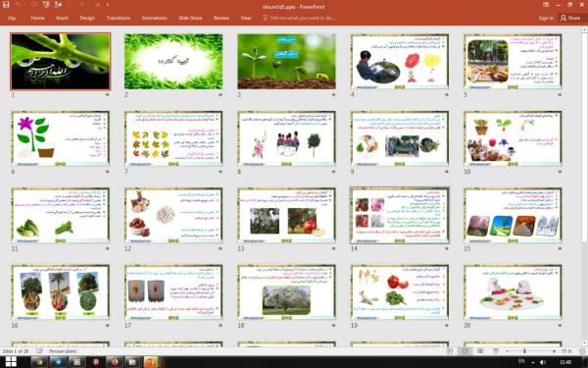
Task: Select slide 7 with autumn leaves
Action: (173, 138)
